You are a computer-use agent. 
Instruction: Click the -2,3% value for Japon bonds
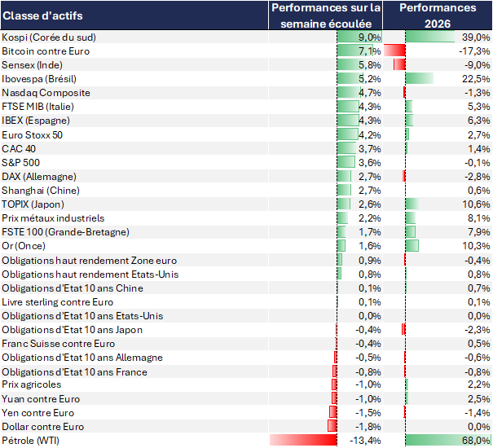[x=477, y=329]
